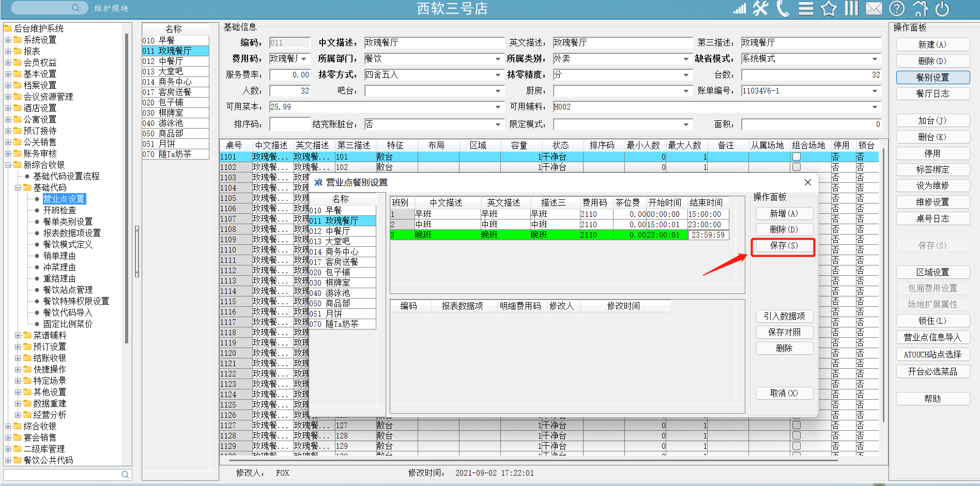Screen dimensions: 980x486
Task: Select 销单理由 tree item
Action: tap(59, 256)
